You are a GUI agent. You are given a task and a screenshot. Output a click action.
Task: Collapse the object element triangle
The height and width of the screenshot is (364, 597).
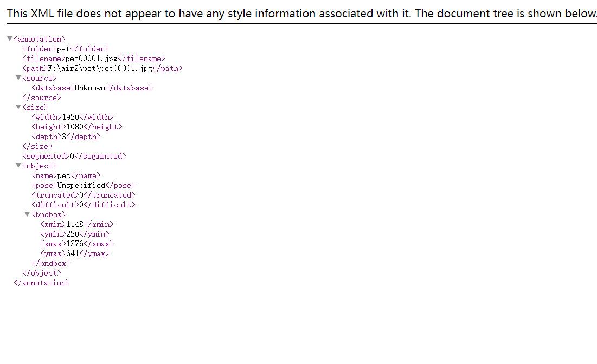(x=18, y=165)
